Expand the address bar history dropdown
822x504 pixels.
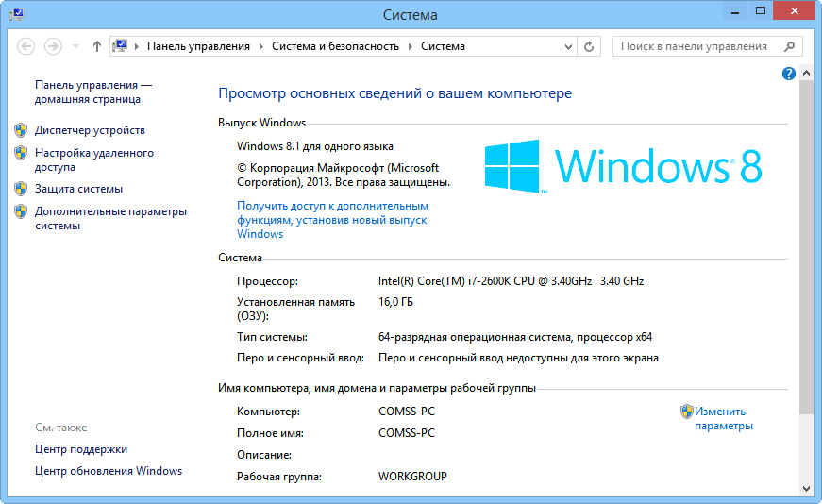(x=568, y=46)
